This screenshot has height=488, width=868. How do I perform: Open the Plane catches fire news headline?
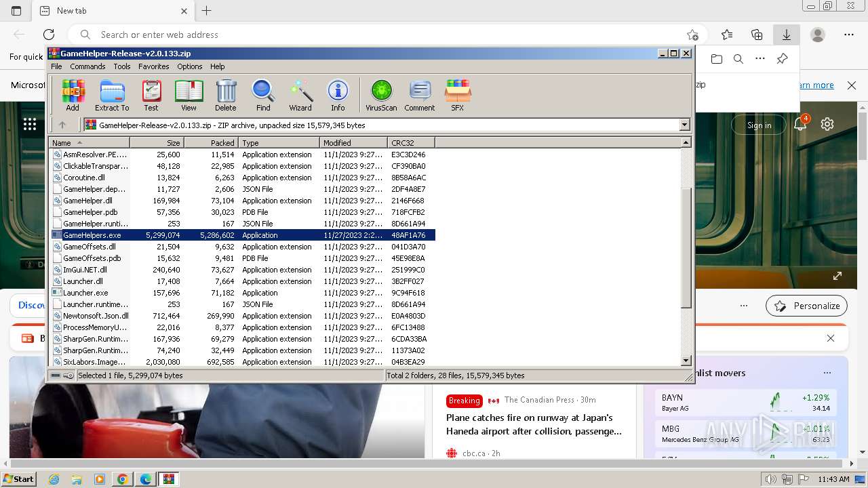(534, 424)
